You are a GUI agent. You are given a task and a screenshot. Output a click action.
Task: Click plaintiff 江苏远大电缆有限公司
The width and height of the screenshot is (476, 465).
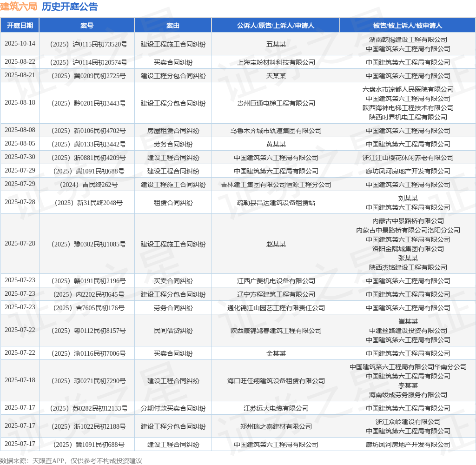coord(276,409)
